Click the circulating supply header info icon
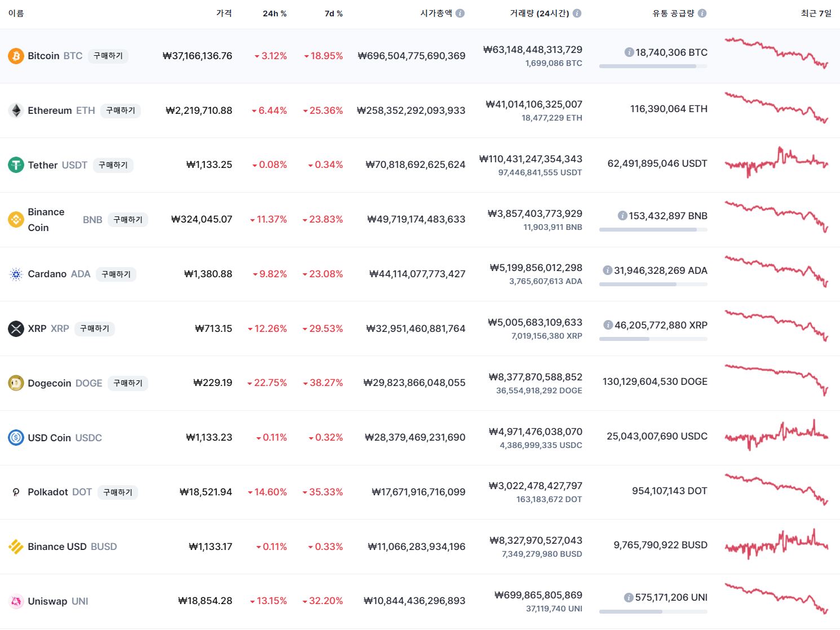The image size is (840, 630). [702, 13]
